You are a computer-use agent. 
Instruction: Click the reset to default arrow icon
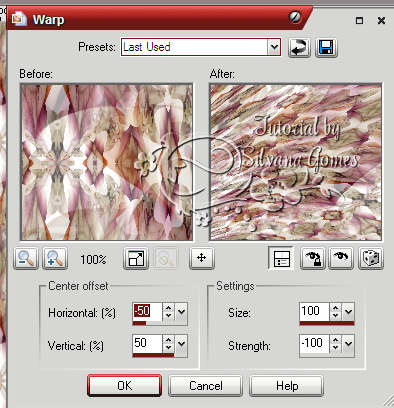click(x=299, y=47)
